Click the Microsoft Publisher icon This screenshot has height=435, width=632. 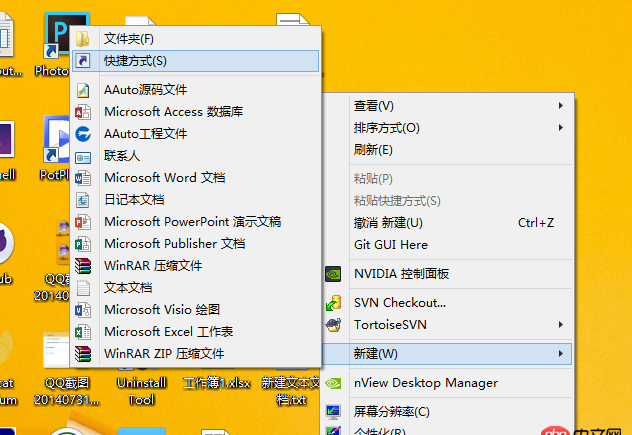click(x=83, y=244)
